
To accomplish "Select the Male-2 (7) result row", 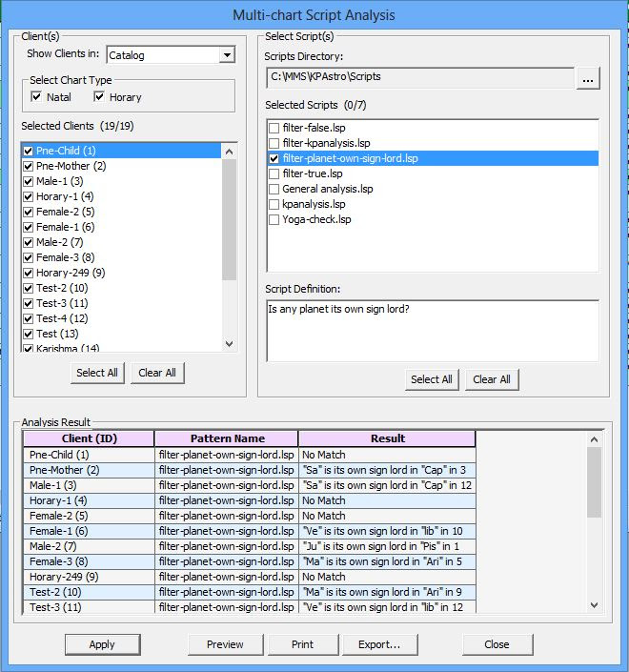I will tap(250, 546).
